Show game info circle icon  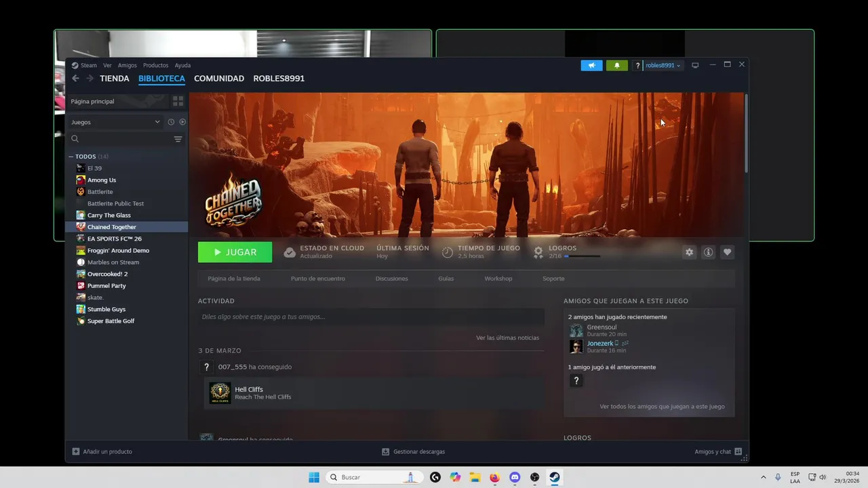[x=708, y=252]
